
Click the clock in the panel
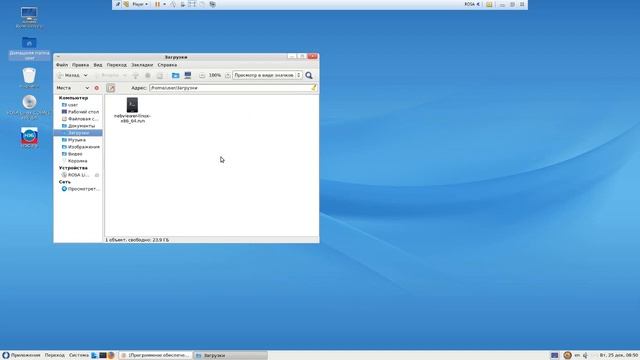click(618, 356)
